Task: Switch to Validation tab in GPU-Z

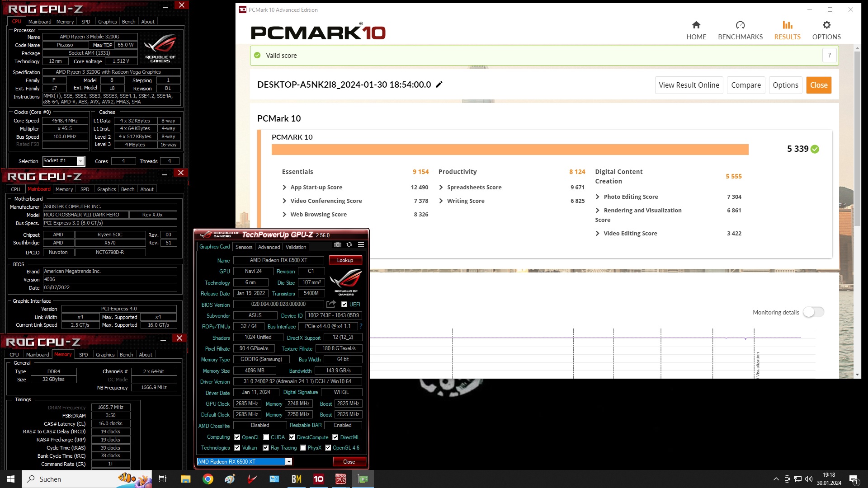Action: pos(296,247)
